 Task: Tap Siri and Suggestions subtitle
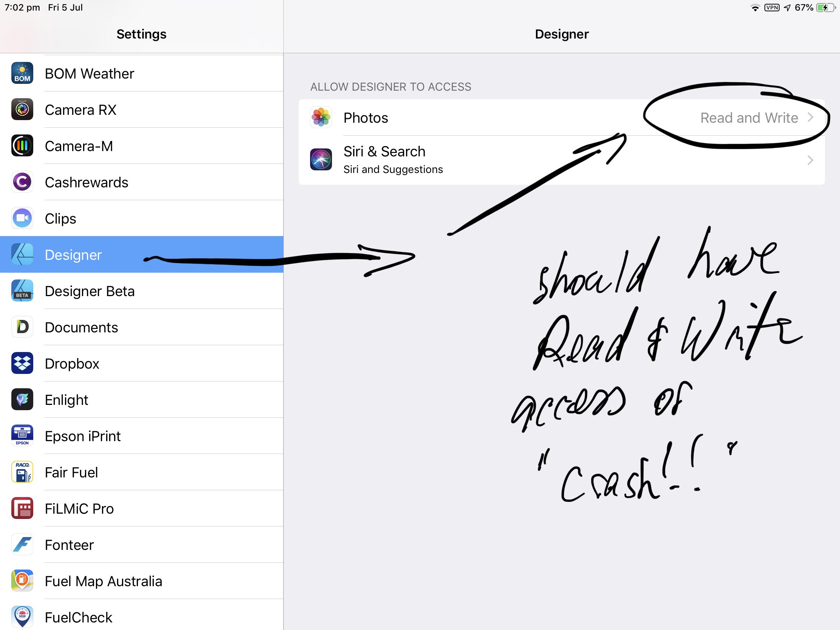coord(393,169)
